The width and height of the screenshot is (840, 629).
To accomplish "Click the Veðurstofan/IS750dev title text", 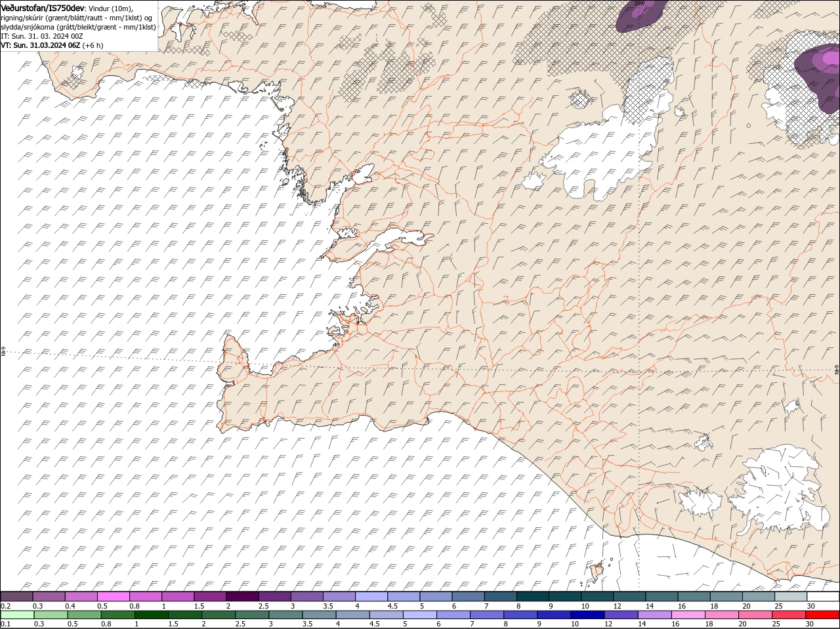I will click(43, 7).
